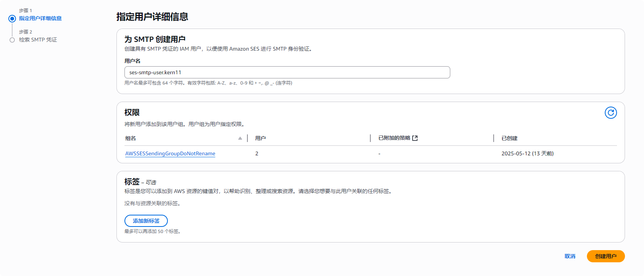The image size is (644, 276).
Task: Click the 用户 column header
Action: 260,138
